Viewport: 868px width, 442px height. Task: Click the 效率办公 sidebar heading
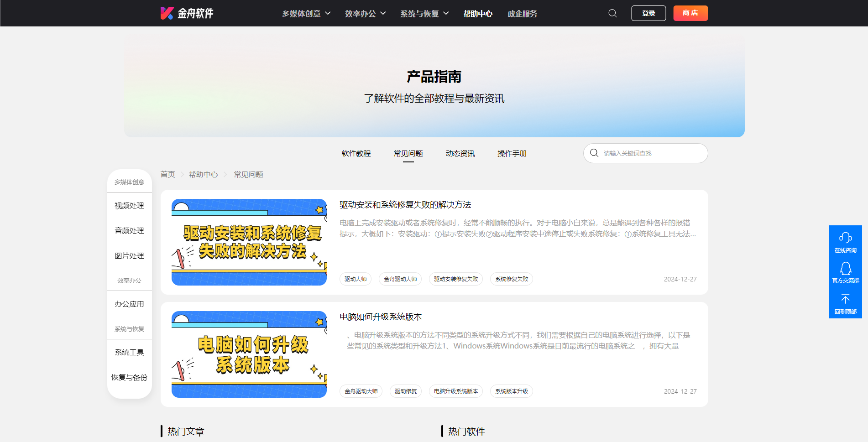click(129, 281)
